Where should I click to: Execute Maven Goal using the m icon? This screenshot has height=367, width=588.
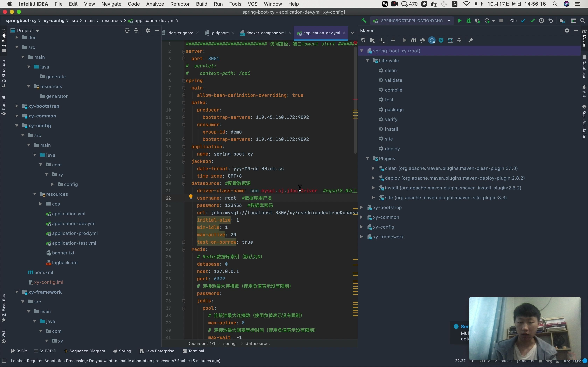pos(414,40)
